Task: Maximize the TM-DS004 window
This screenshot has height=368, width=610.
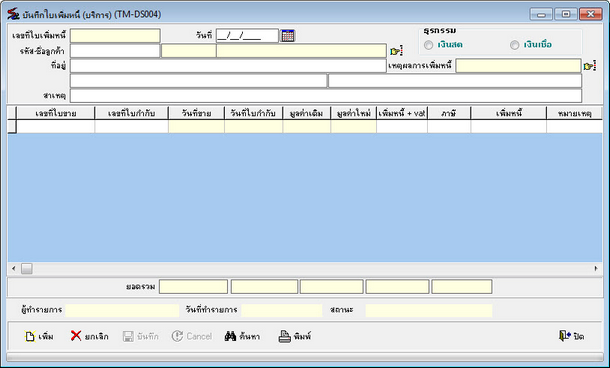Action: tap(566, 14)
